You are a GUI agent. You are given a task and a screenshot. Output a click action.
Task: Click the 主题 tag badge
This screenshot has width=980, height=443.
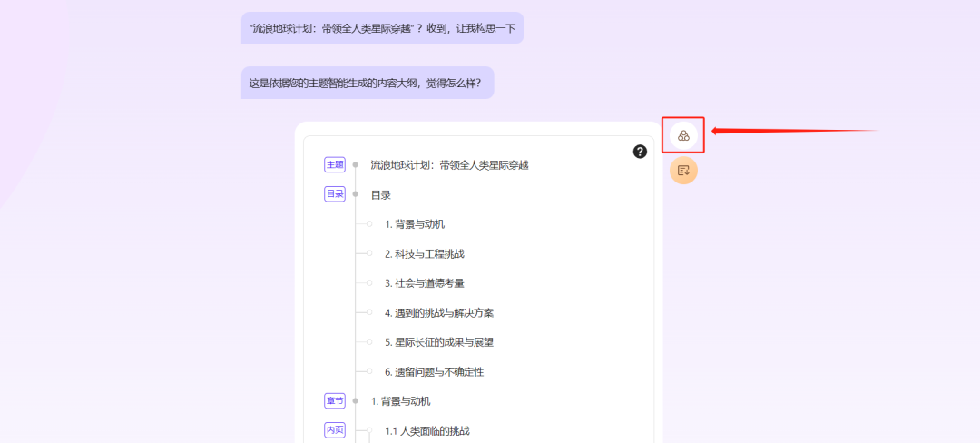coord(335,164)
